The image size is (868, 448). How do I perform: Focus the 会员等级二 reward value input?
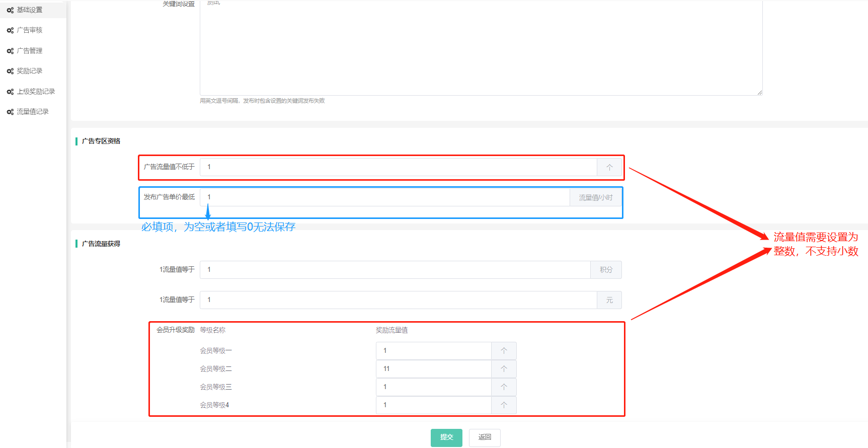pos(434,369)
